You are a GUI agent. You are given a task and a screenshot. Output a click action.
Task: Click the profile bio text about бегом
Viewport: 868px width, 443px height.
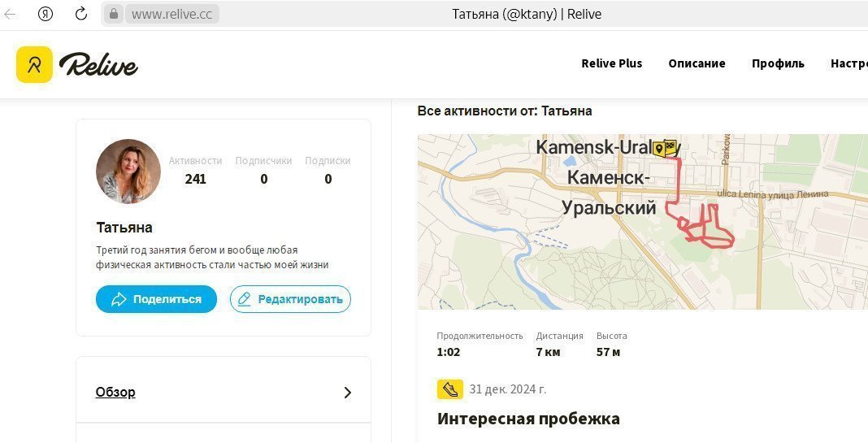pos(212,258)
